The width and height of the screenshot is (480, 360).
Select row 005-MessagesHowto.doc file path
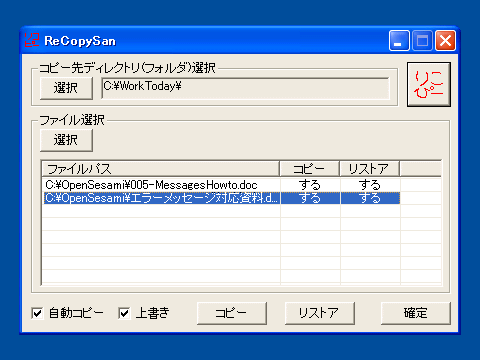(x=151, y=185)
